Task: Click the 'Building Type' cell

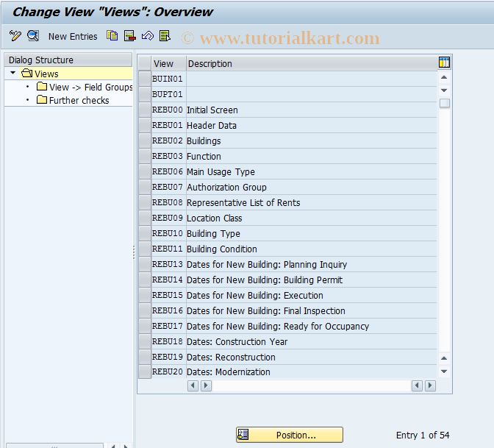Action: coord(311,233)
